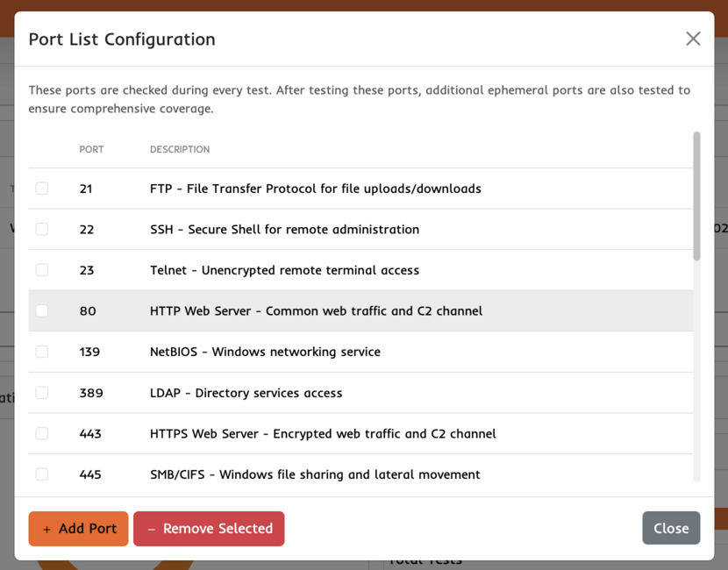Toggle the checkbox for port 389 LDAP
The height and width of the screenshot is (570, 728).
point(42,393)
